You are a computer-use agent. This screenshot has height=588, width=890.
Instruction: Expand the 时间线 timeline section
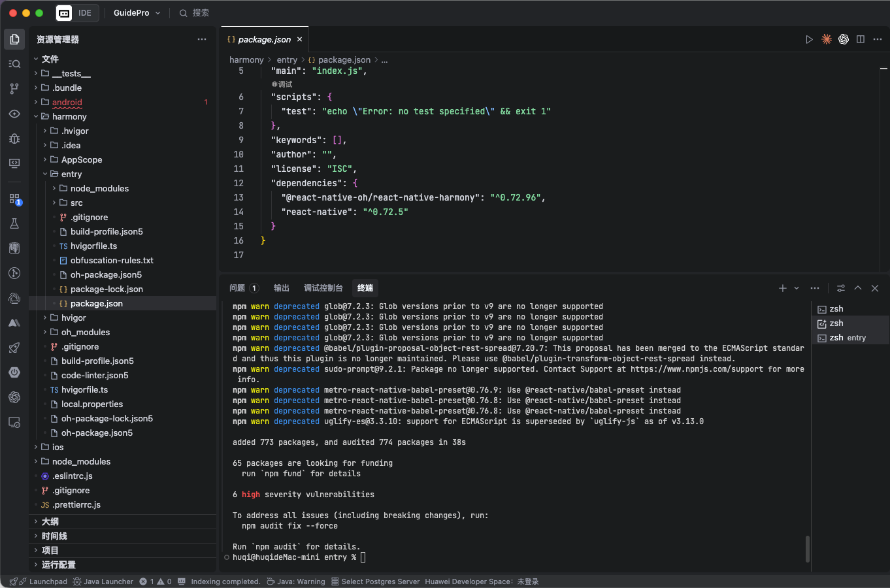123,536
